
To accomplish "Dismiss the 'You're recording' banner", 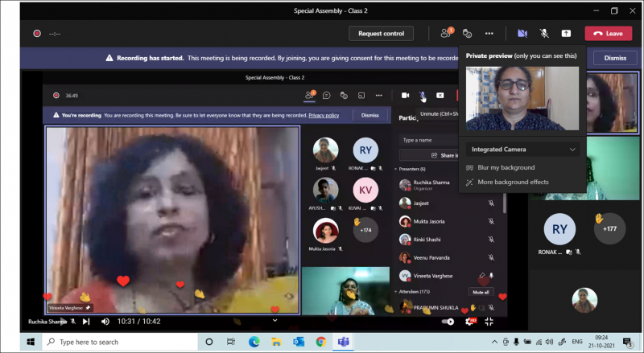I will (x=370, y=115).
